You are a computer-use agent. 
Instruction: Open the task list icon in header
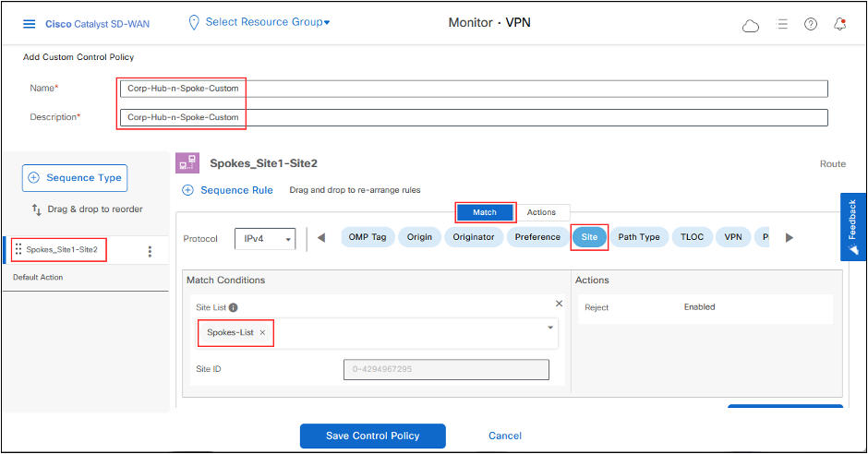[781, 24]
